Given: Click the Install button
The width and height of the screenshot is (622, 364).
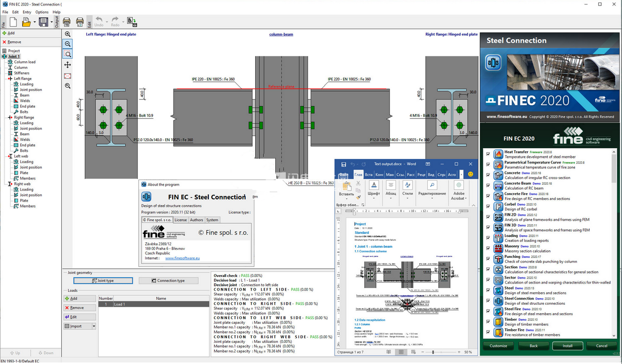Looking at the screenshot, I should (568, 346).
